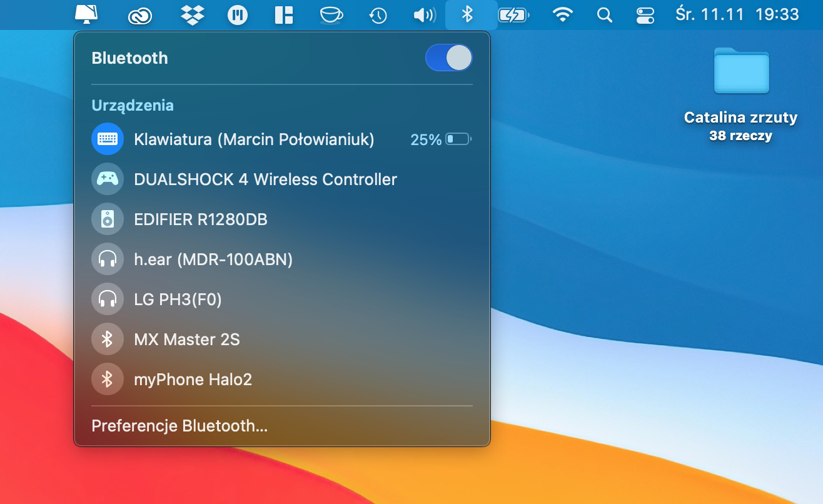Click the headphones icon for h.ear (MDR-100ABN)
This screenshot has width=823, height=504.
(x=108, y=259)
